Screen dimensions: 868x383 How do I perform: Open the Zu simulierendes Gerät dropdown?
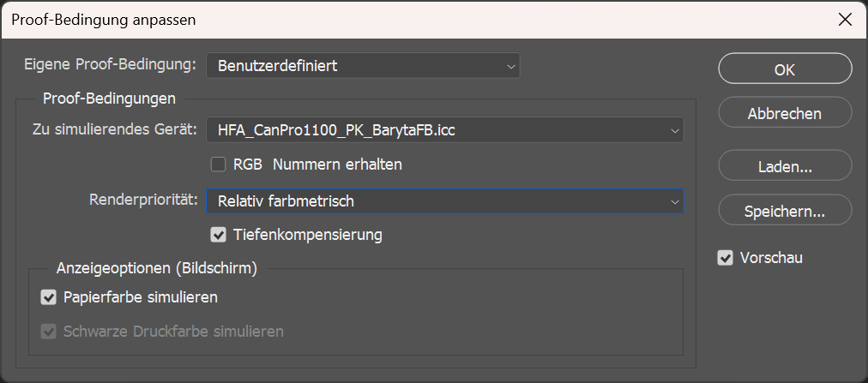tap(443, 130)
